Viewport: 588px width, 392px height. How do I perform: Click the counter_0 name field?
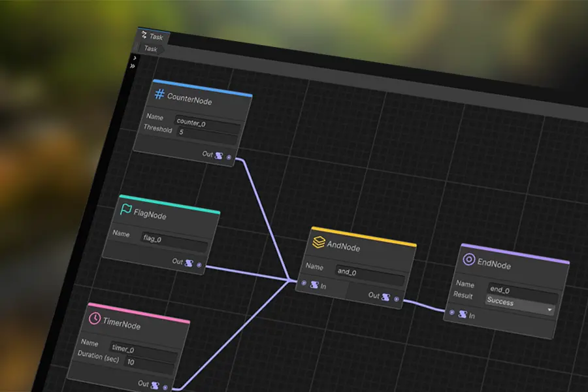(207, 123)
